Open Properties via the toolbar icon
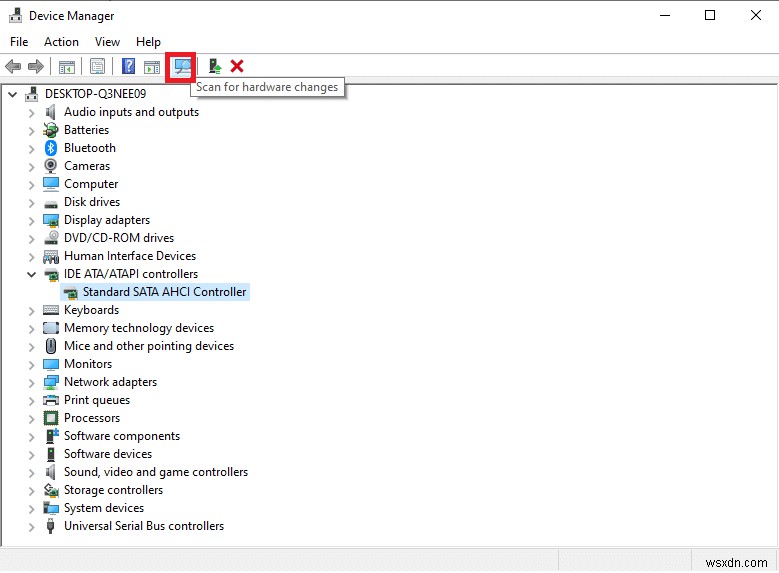Screen dimensions: 779x573 [97, 66]
